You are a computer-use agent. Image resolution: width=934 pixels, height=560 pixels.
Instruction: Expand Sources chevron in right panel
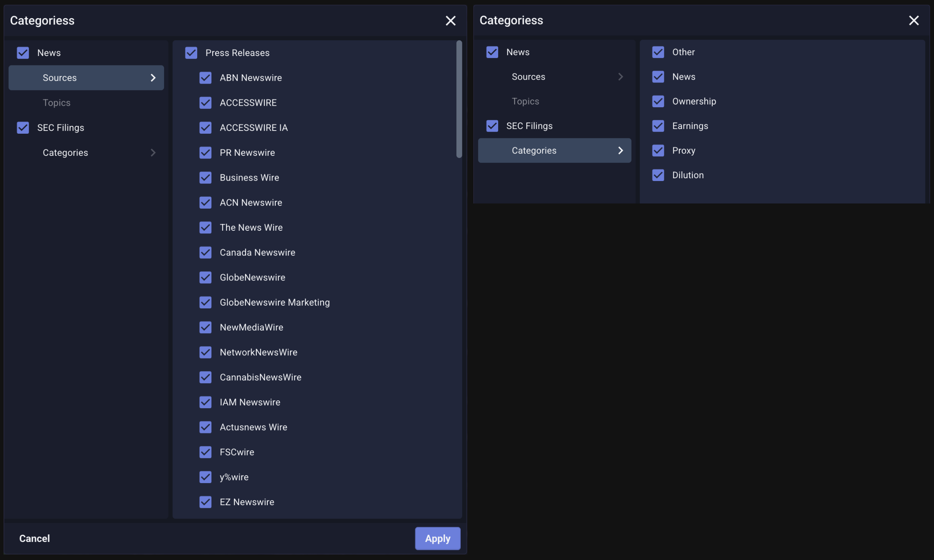620,77
